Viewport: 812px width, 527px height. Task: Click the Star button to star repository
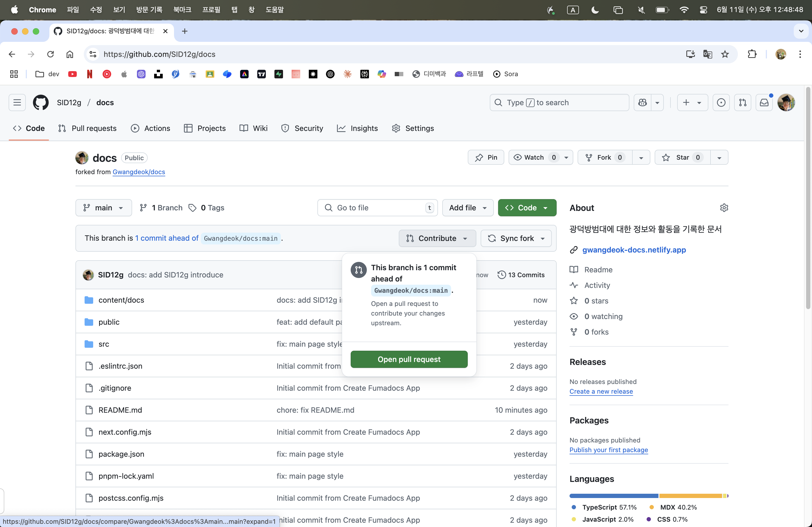click(x=682, y=158)
